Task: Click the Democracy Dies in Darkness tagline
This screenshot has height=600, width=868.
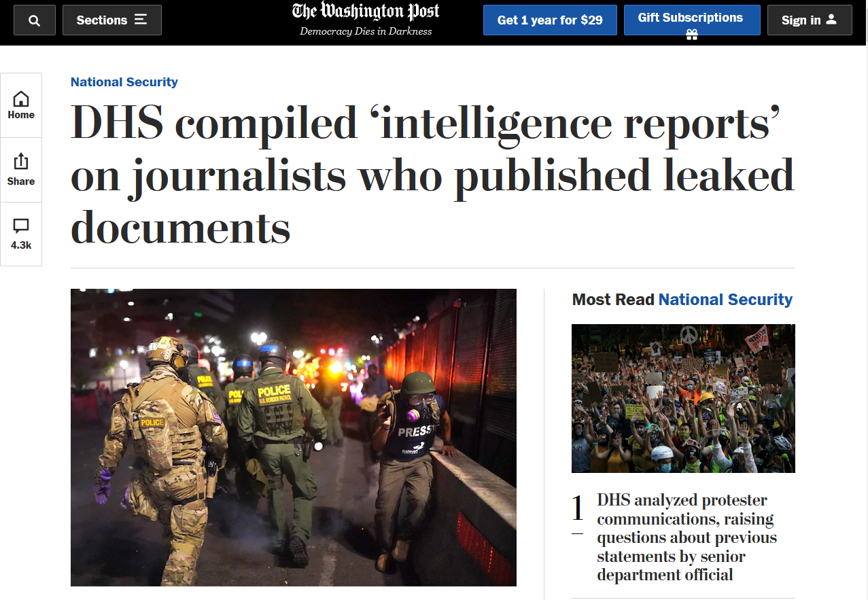Action: [x=366, y=31]
